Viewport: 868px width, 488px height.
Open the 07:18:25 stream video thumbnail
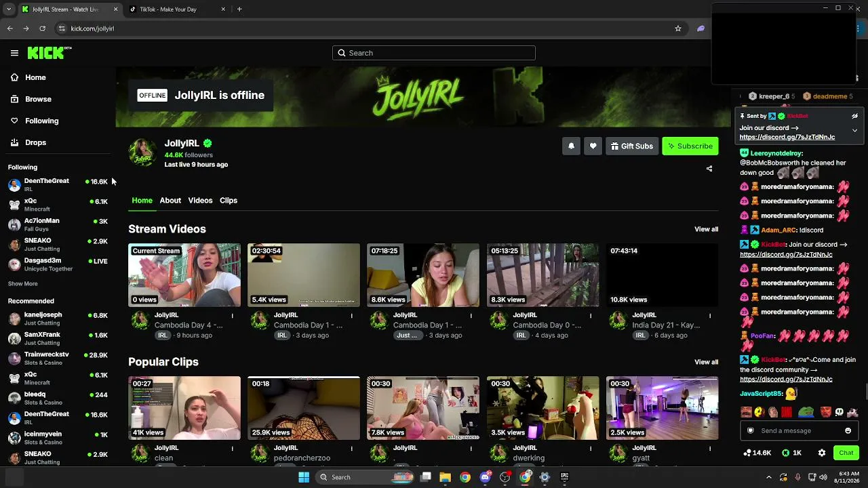pyautogui.click(x=423, y=275)
